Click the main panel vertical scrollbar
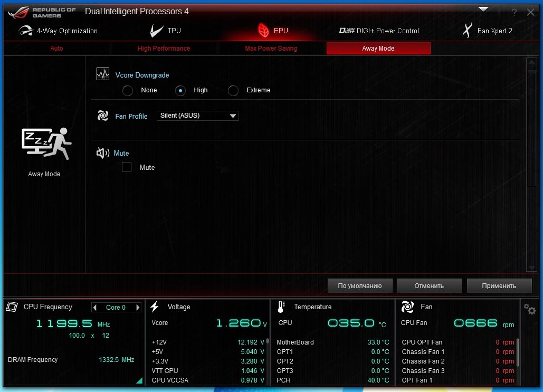 (531, 128)
